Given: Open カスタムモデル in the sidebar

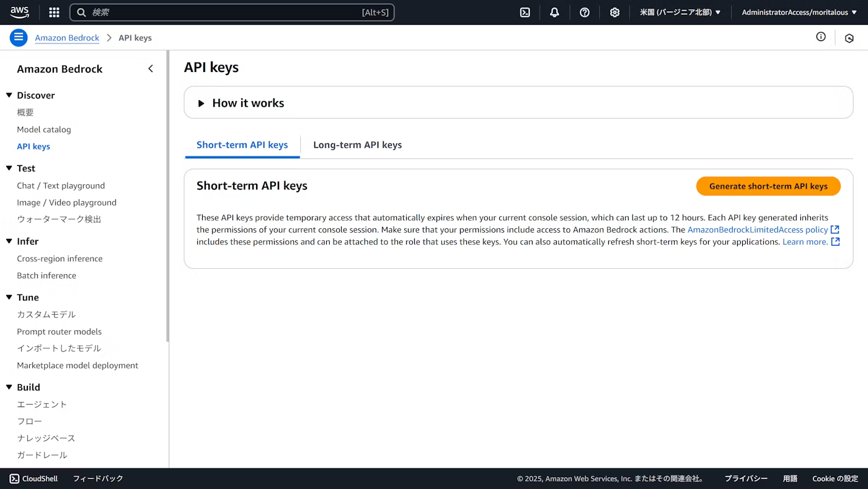Looking at the screenshot, I should (46, 315).
